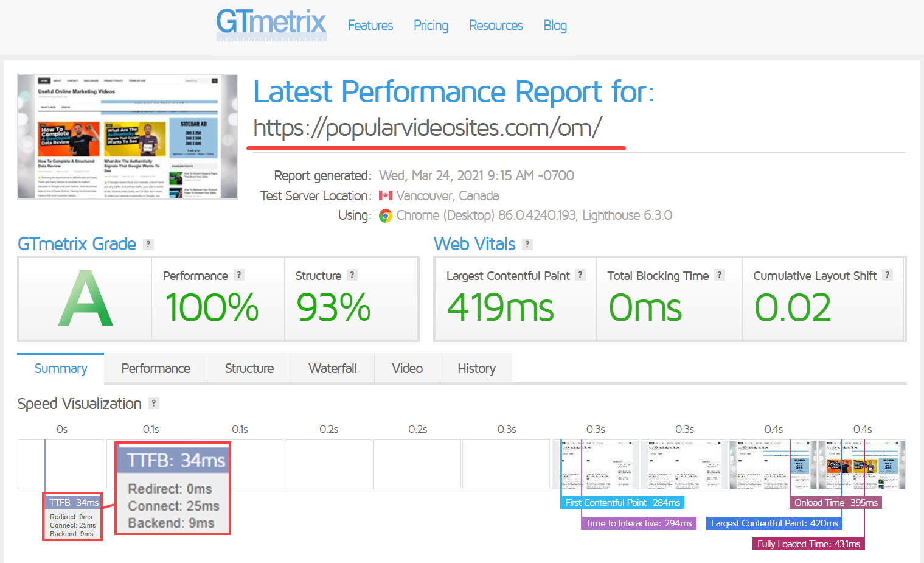Click the grade A letter
The width and height of the screenshot is (924, 563).
click(x=86, y=299)
